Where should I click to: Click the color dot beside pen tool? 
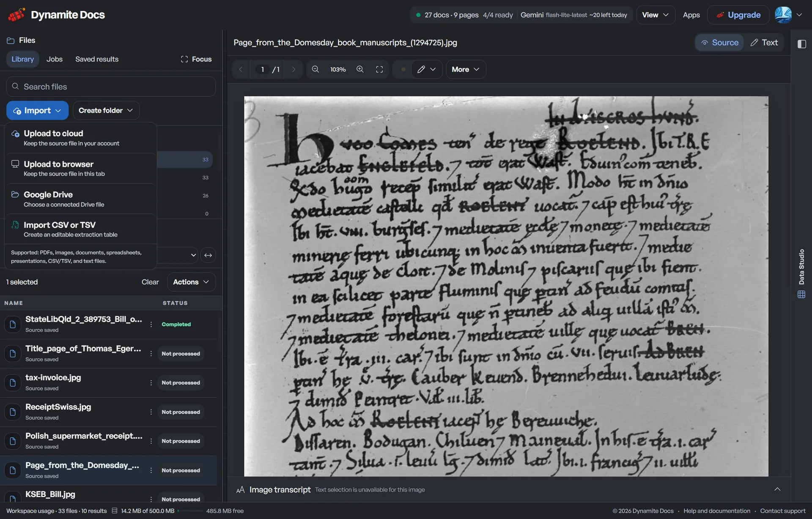403,69
